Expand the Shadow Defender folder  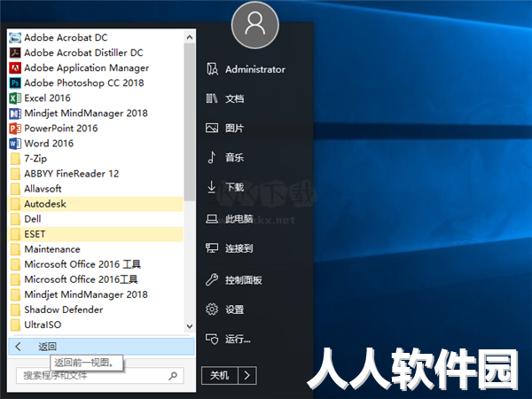pyautogui.click(x=96, y=309)
